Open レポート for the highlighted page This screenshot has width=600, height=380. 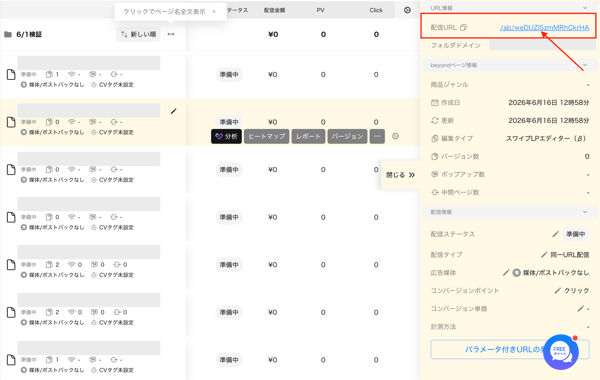coord(308,136)
